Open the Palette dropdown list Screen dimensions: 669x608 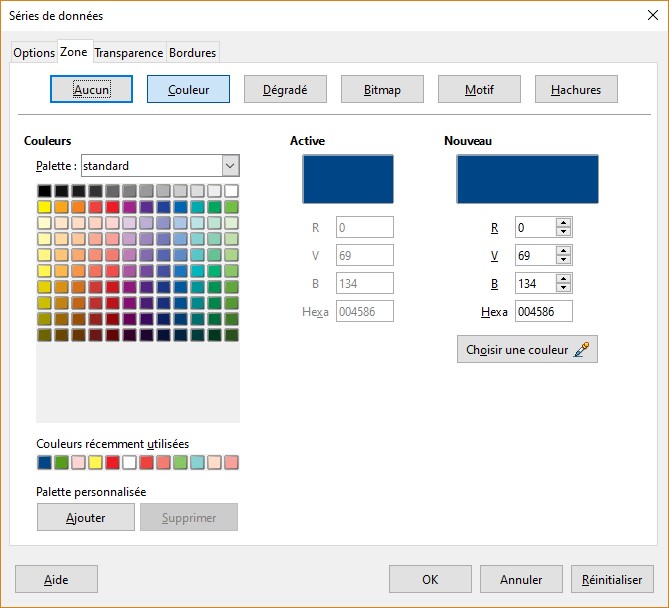[x=230, y=166]
